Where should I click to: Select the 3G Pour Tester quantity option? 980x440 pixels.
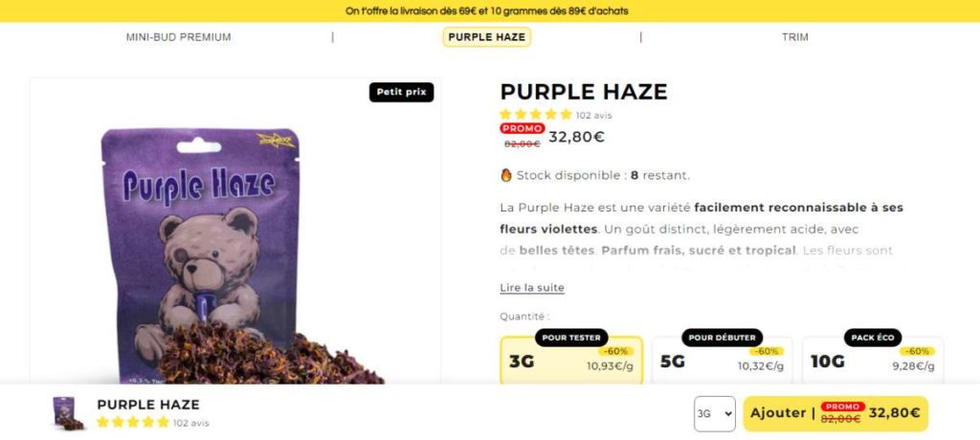tap(571, 361)
